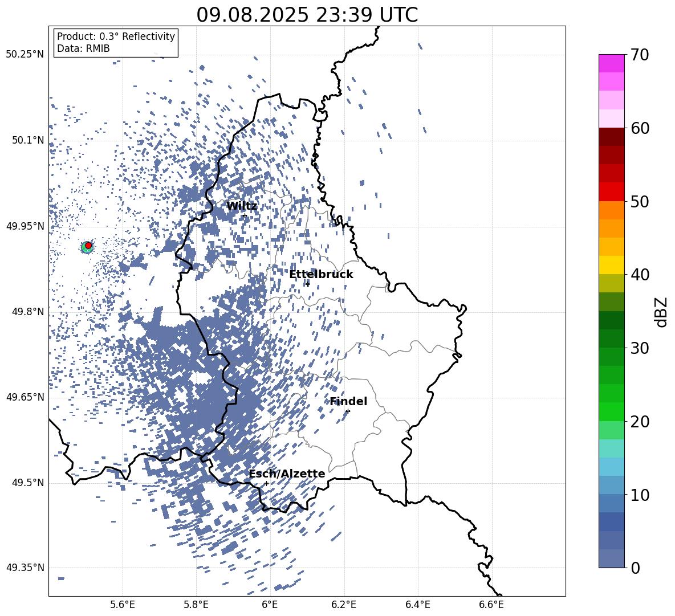Click the 49.65°N latitude label

[25, 397]
